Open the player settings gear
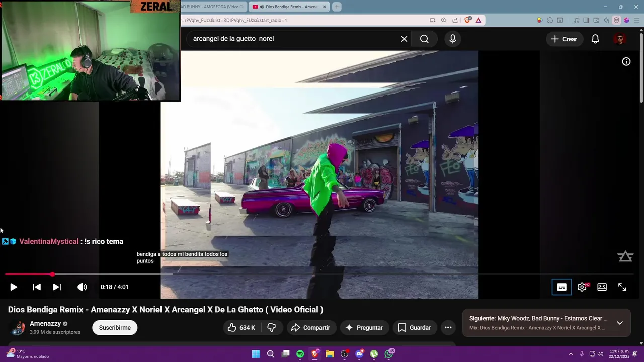This screenshot has width=644, height=362. [582, 287]
